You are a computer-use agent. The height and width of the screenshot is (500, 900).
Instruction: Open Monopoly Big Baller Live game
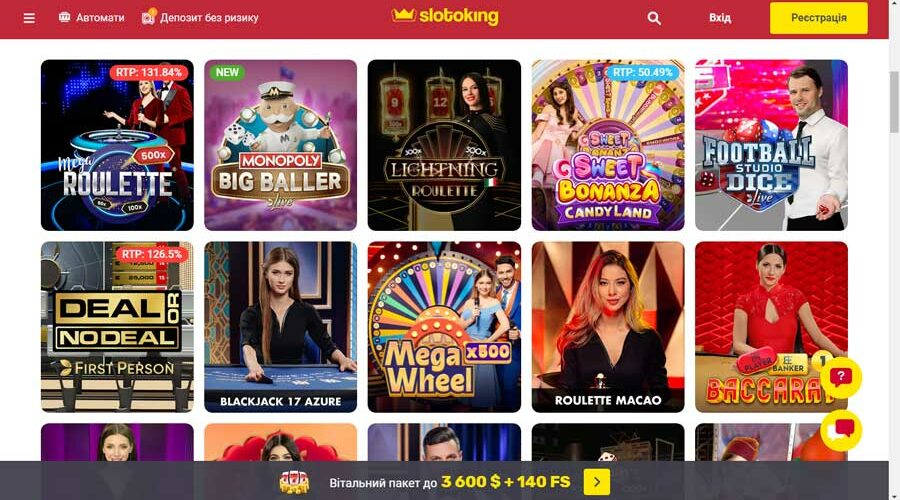pos(281,145)
